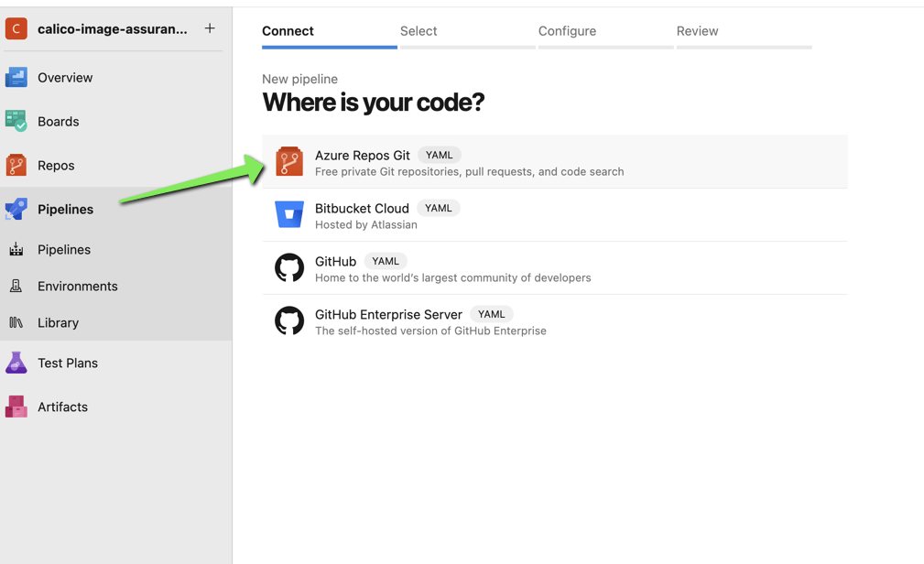This screenshot has width=924, height=564.
Task: Click YAML badge next to Bitbucket Cloud
Action: (439, 208)
